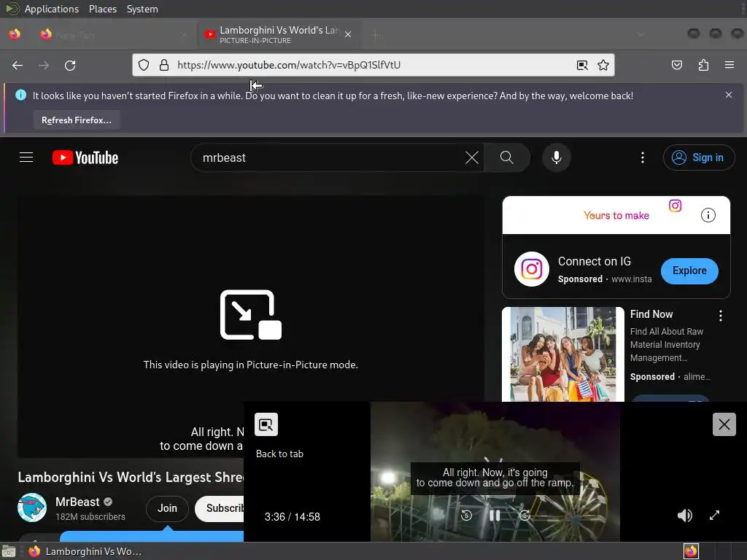
Task: Reload the page with the refresh icon
Action: tap(70, 65)
